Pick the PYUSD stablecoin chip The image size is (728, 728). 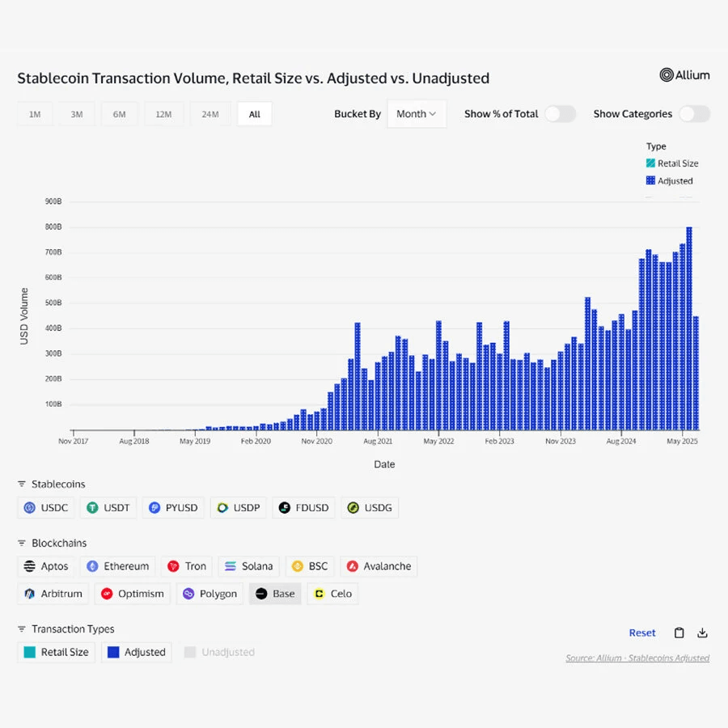[173, 507]
